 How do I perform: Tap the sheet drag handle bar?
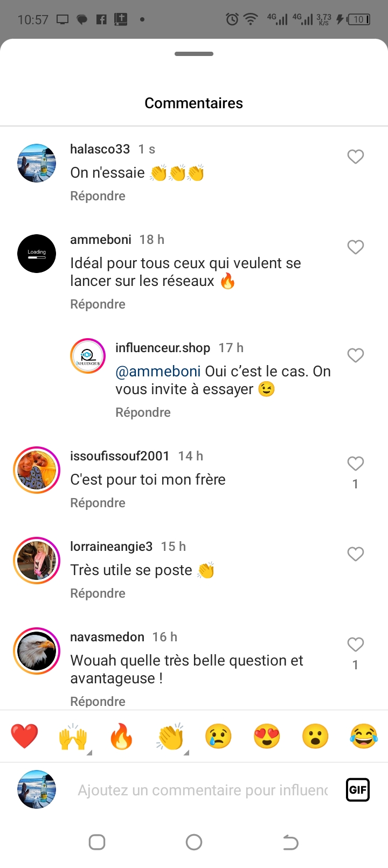click(194, 54)
